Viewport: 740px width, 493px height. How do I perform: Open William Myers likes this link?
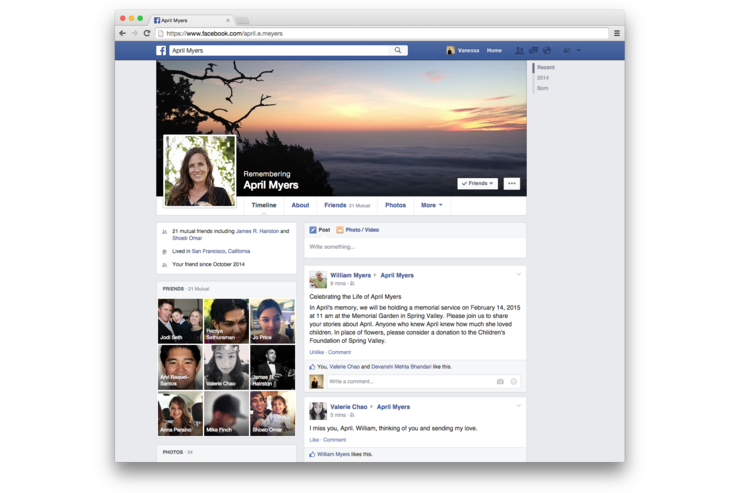coord(333,454)
